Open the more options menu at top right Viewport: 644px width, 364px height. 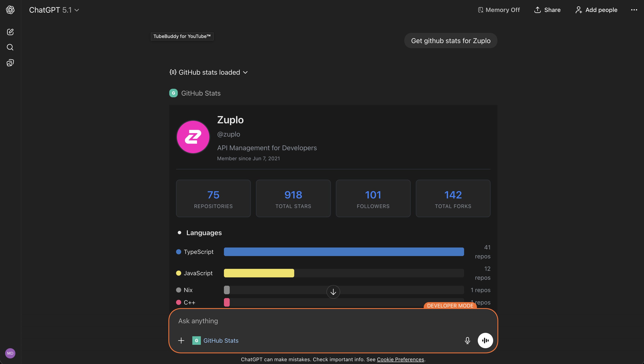click(634, 10)
